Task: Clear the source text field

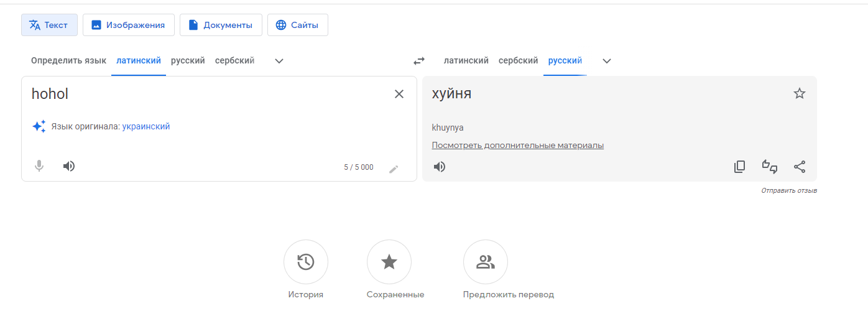Action: click(399, 94)
